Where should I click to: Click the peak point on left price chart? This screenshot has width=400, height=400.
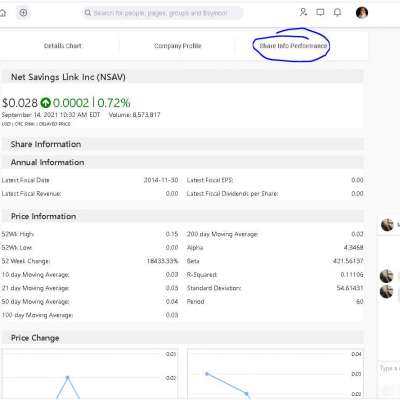pyautogui.click(x=68, y=378)
